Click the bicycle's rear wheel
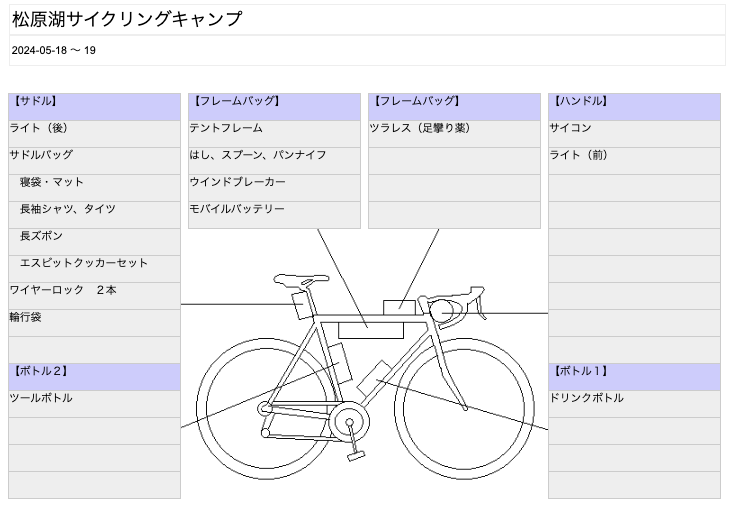 point(264,407)
